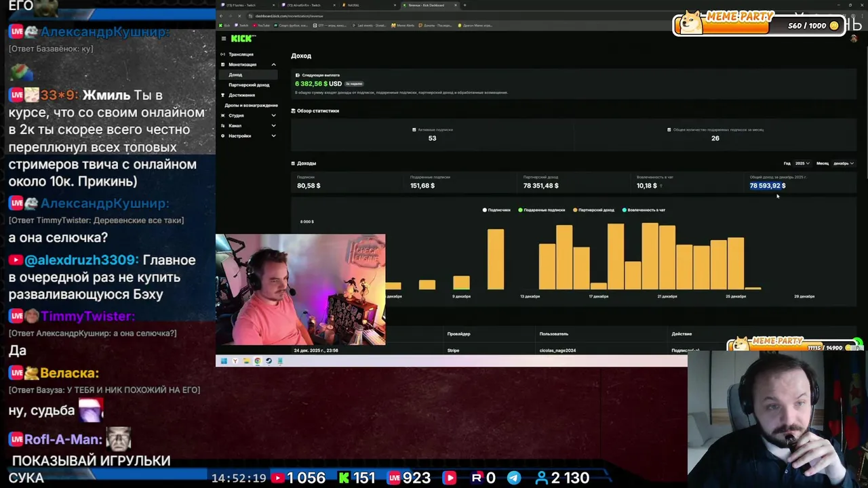The width and height of the screenshot is (868, 488).
Task: Open Достижения trophy sidebar item
Action: coord(241,95)
